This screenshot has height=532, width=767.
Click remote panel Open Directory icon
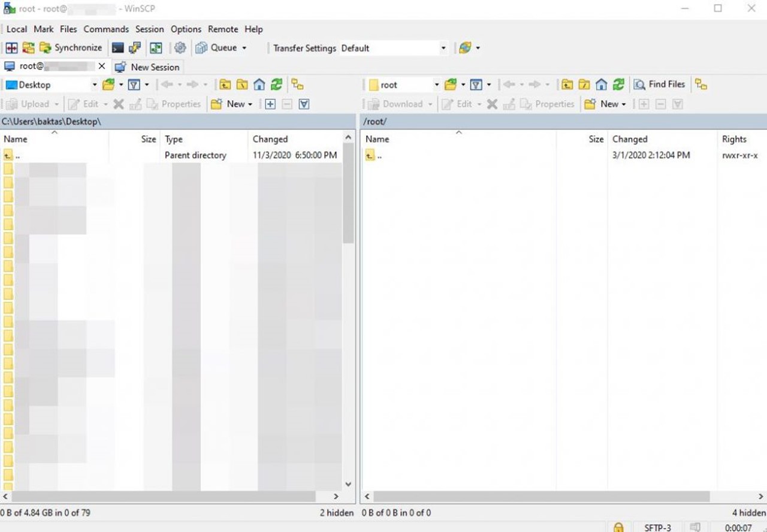coord(451,84)
